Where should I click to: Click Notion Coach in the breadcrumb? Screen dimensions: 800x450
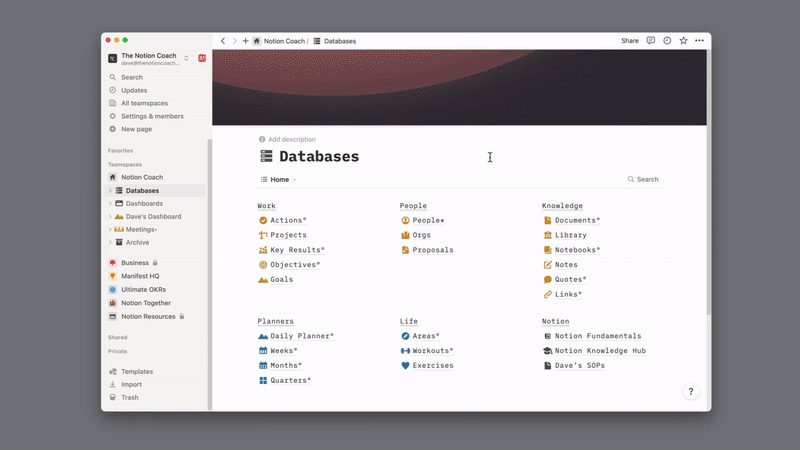(x=284, y=41)
